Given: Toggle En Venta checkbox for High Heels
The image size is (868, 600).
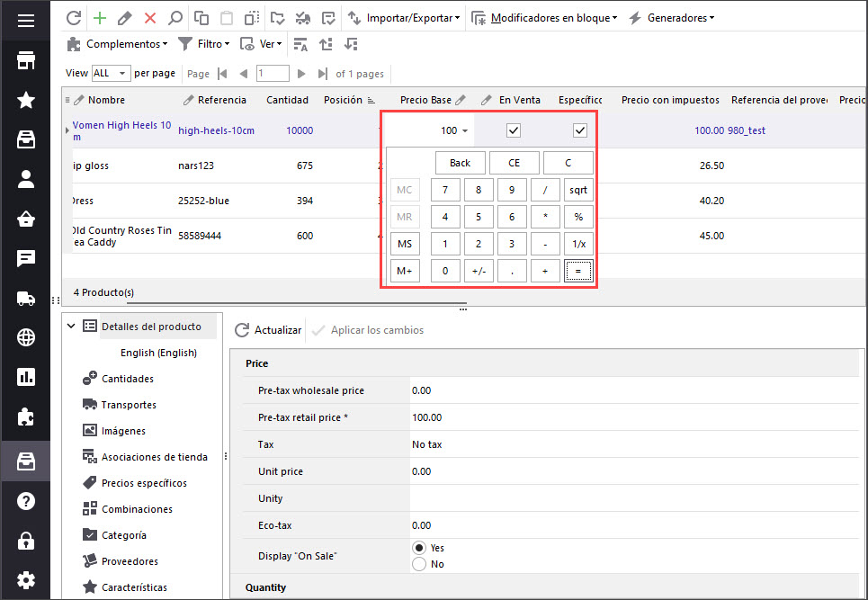Looking at the screenshot, I should pos(514,130).
